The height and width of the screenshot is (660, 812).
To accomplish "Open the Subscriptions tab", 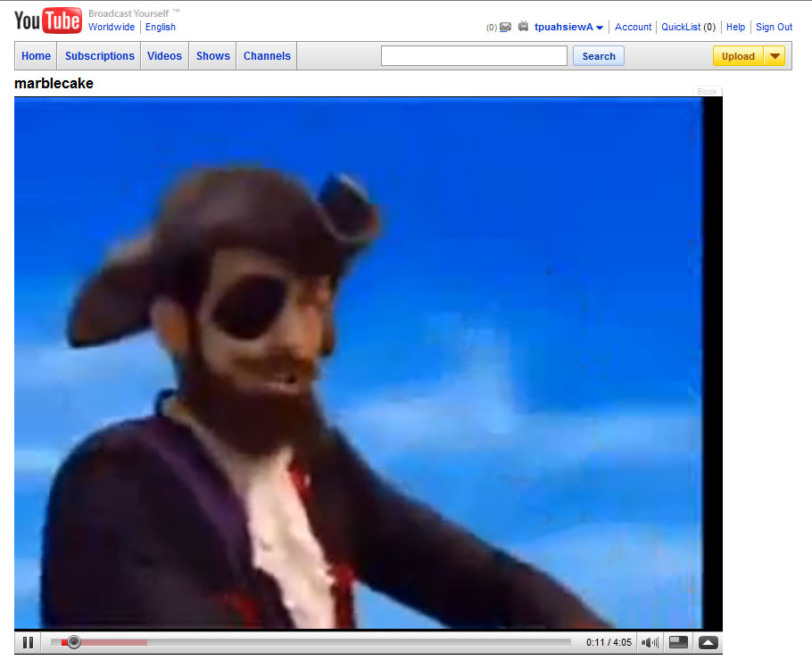I will pos(100,56).
